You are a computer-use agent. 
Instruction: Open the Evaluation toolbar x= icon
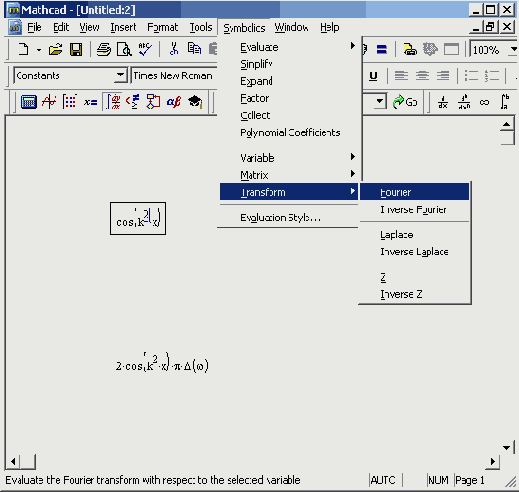point(90,102)
